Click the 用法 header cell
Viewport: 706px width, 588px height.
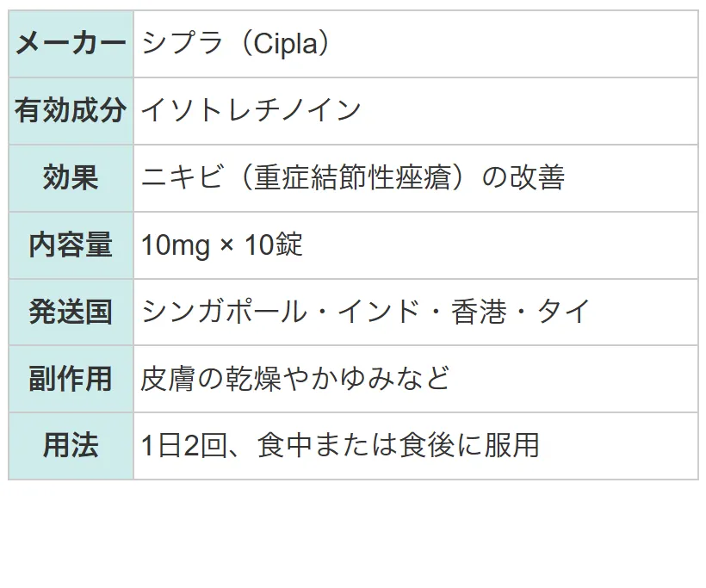tap(71, 446)
